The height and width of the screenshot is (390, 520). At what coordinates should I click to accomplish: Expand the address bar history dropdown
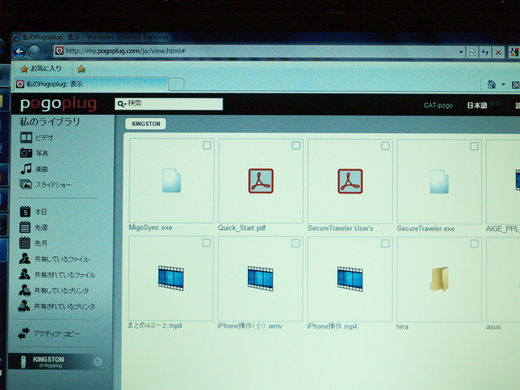[x=461, y=52]
